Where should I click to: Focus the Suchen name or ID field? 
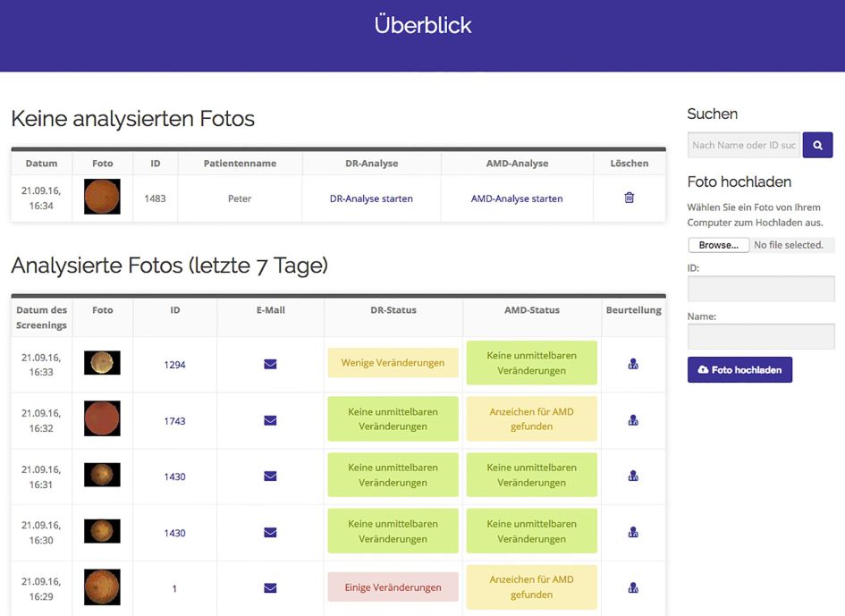pos(743,145)
